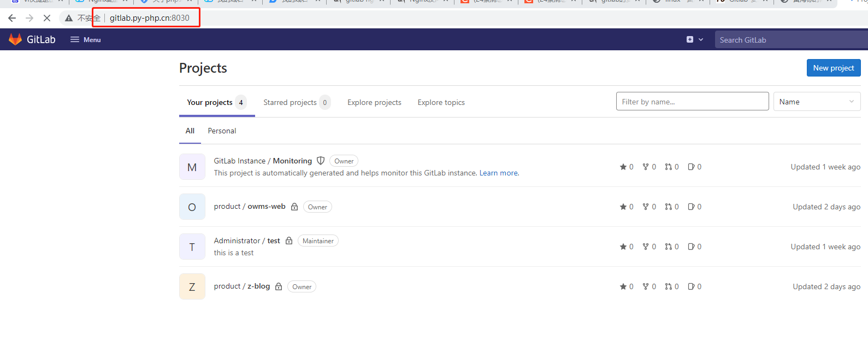Switch to Your projects tab

217,102
